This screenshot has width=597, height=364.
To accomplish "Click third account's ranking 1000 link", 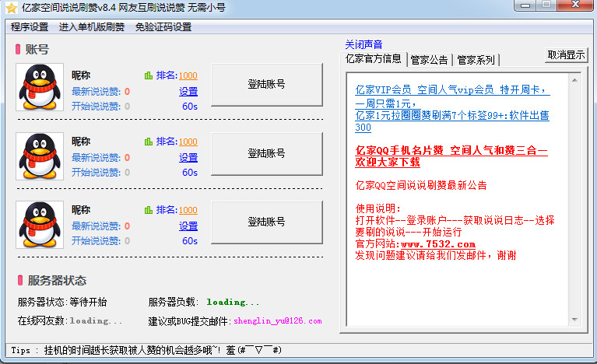I will 188,210.
